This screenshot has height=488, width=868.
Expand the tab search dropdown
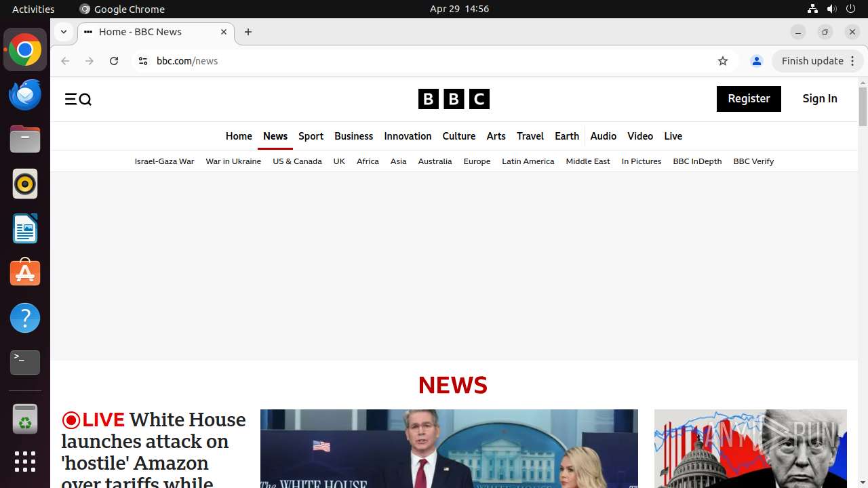point(64,32)
